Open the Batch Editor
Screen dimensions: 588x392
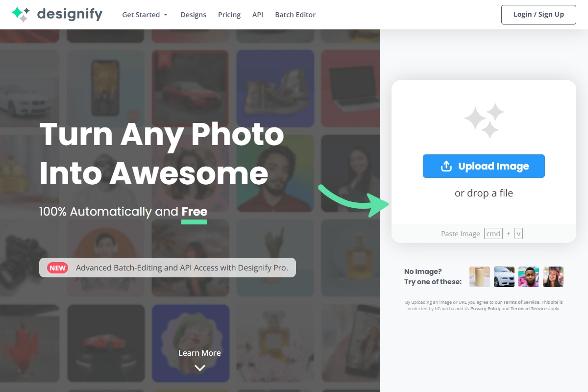[x=295, y=15]
